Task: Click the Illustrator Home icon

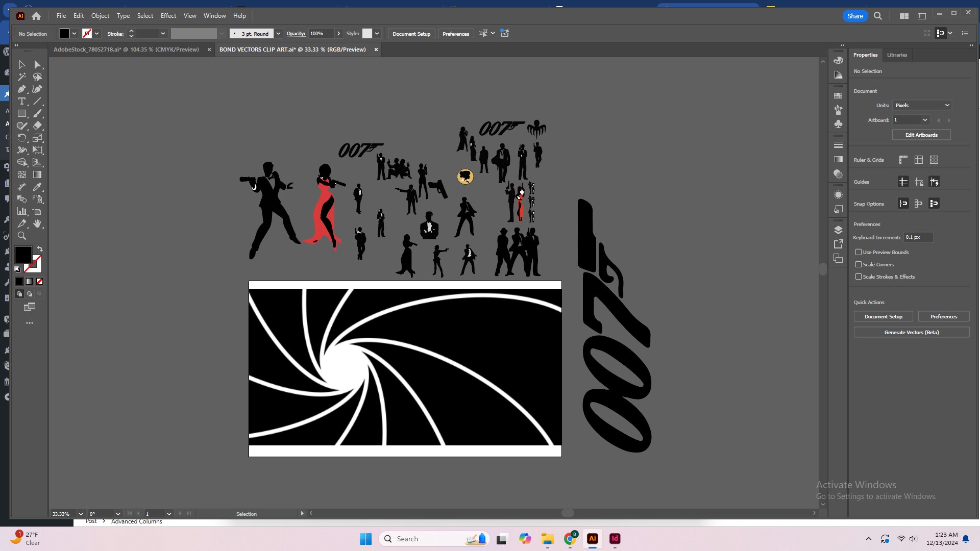Action: (x=36, y=16)
